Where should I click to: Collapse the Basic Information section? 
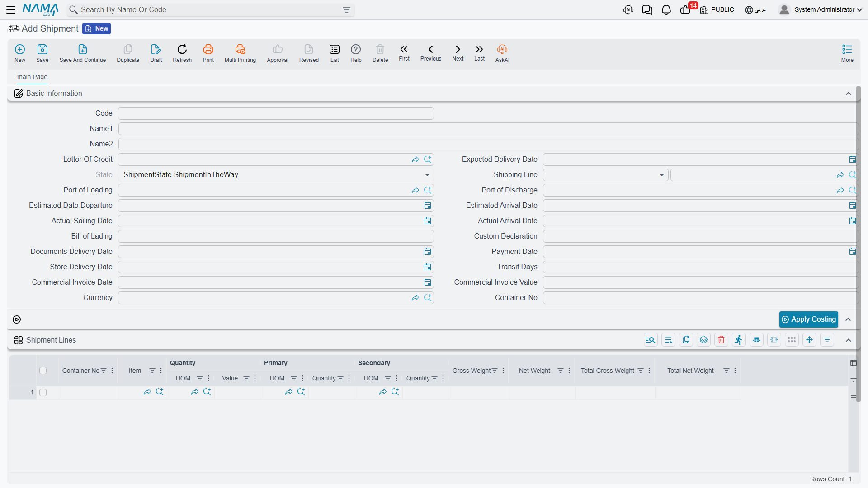[x=849, y=94]
